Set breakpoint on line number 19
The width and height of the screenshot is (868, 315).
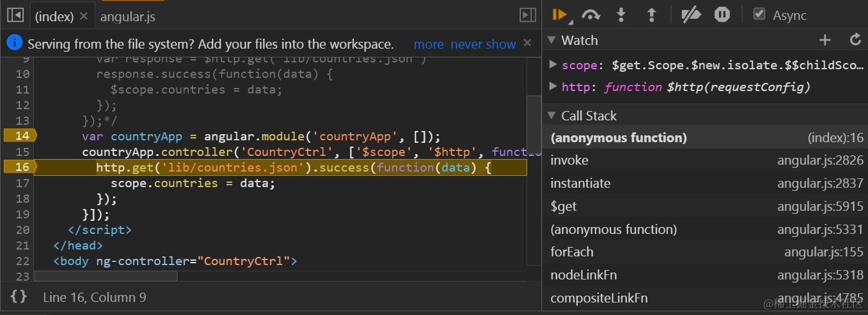point(22,215)
